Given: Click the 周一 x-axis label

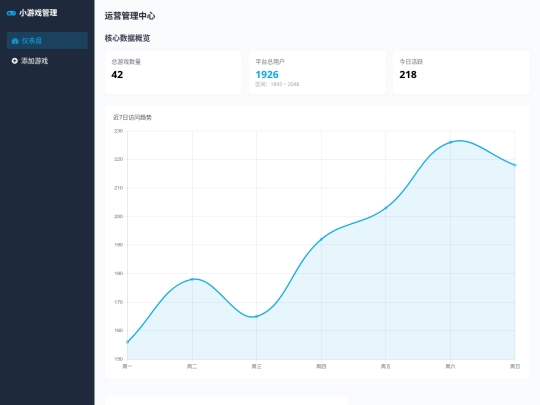Looking at the screenshot, I should [x=127, y=366].
